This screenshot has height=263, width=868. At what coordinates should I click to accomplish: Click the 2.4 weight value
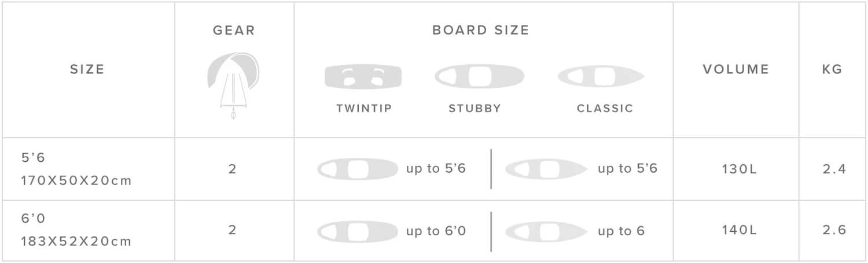pyautogui.click(x=834, y=169)
